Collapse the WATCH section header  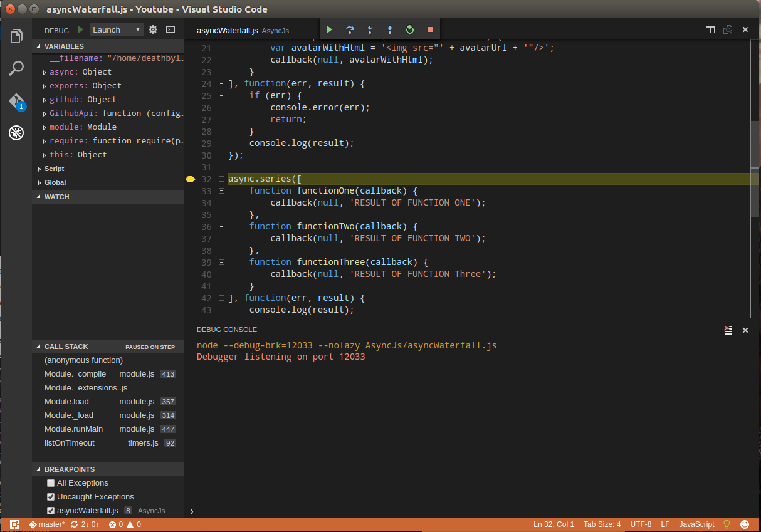pos(108,197)
